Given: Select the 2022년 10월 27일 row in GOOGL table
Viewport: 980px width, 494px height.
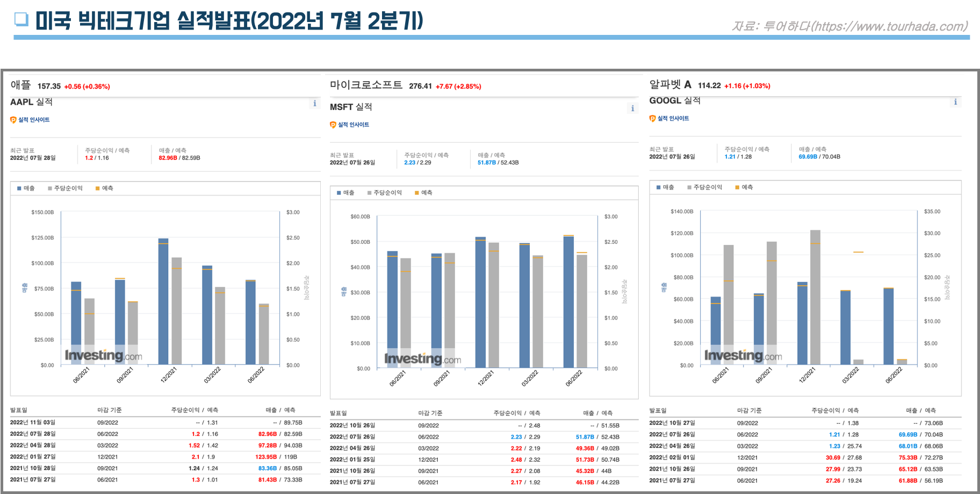Looking at the screenshot, I should pos(805,423).
